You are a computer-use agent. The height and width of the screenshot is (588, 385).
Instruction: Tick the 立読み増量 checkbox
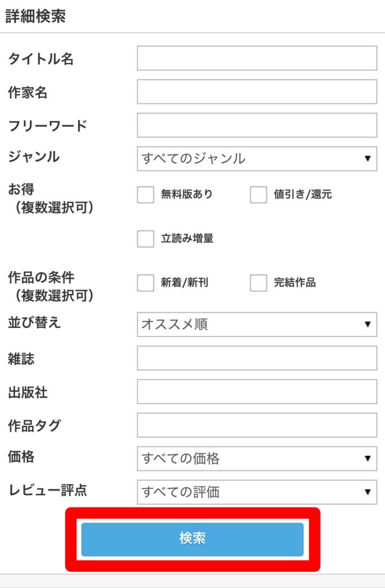[x=146, y=238]
